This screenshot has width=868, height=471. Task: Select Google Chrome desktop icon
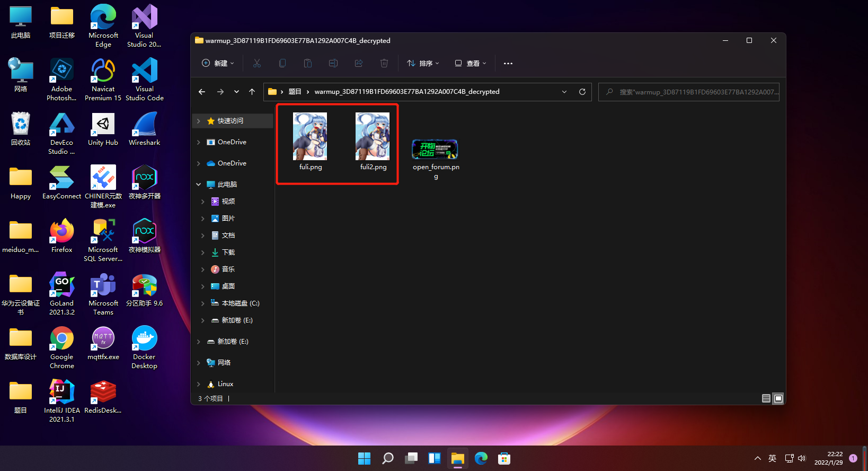coord(62,347)
